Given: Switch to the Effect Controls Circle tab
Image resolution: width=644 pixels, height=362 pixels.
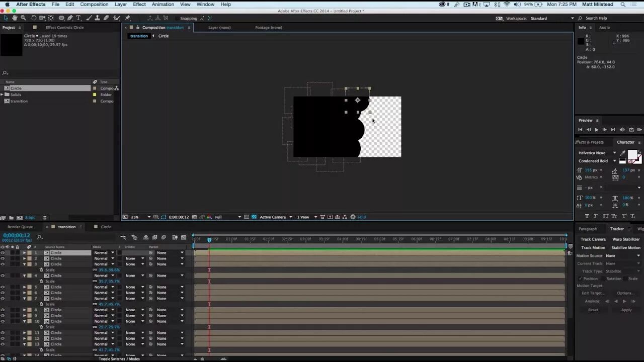Looking at the screenshot, I should click(x=64, y=28).
